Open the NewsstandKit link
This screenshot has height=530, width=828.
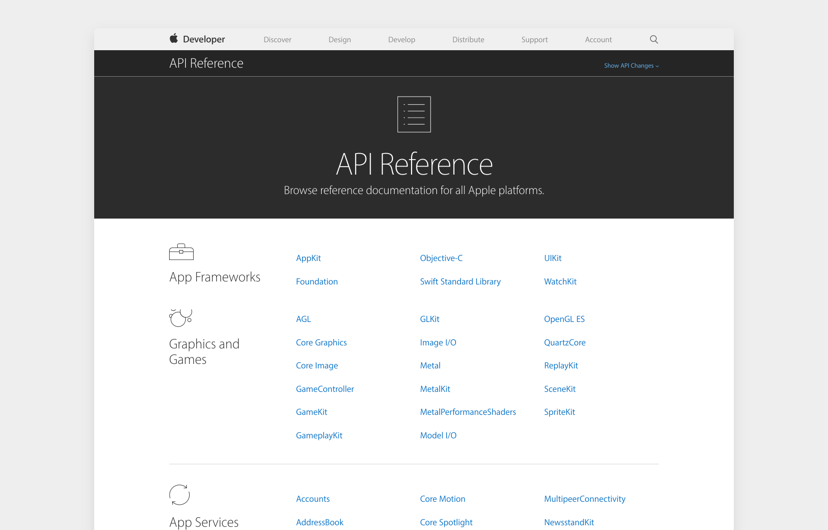click(569, 522)
